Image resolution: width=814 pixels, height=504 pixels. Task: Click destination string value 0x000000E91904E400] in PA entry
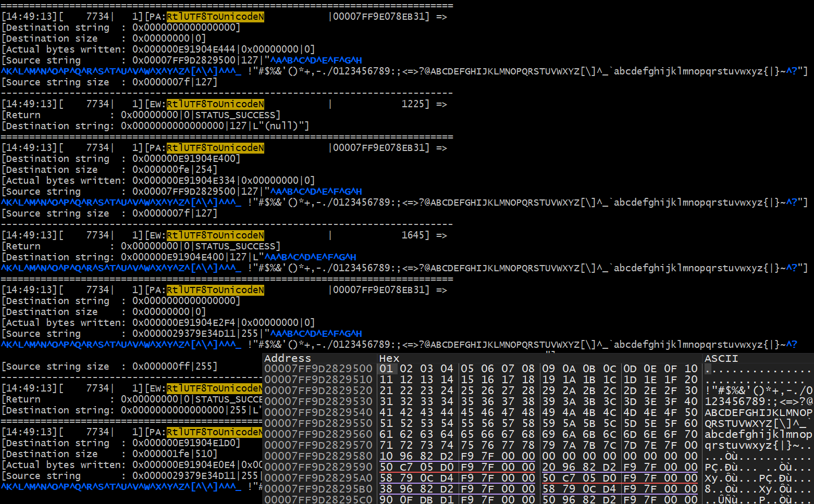[x=186, y=159]
